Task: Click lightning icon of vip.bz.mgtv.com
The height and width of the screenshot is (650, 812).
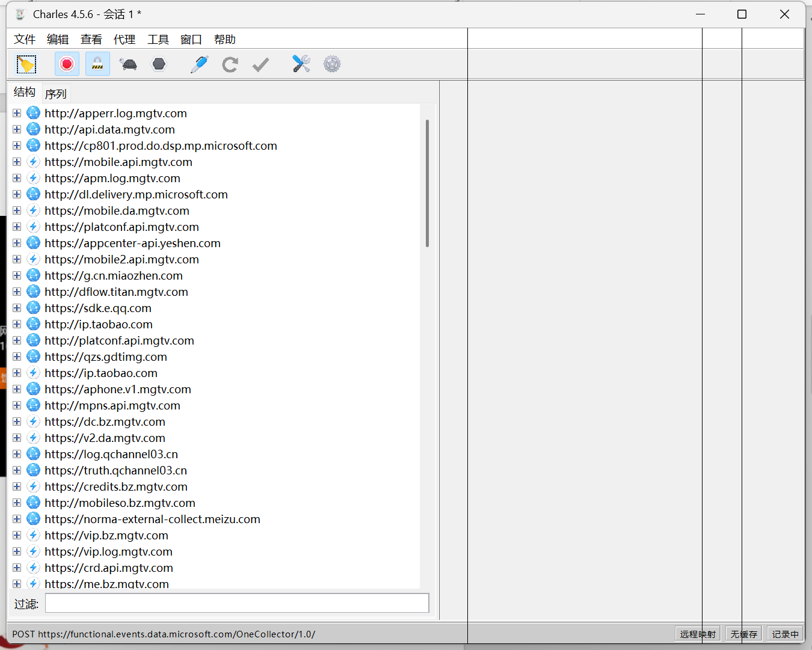Action: 34,535
